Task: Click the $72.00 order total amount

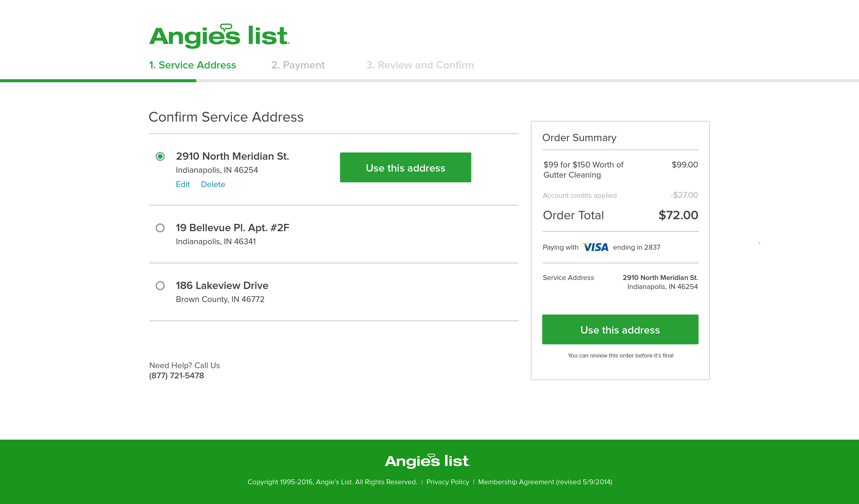Action: (x=678, y=215)
